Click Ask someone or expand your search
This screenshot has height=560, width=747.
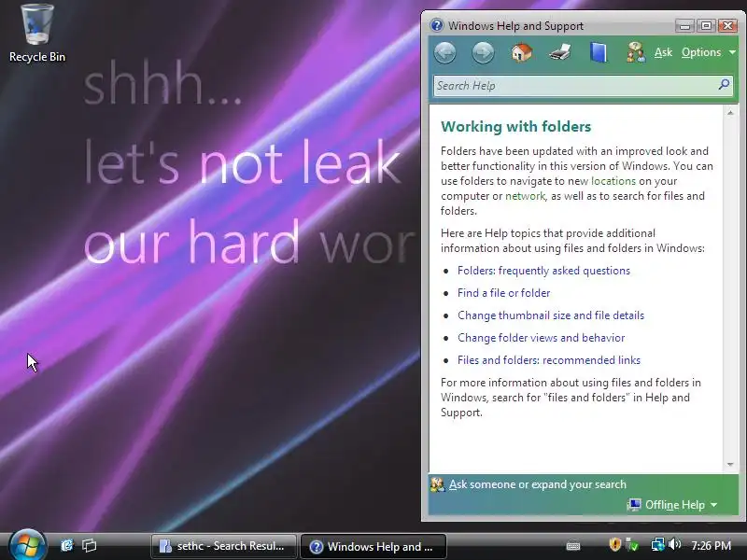538,484
